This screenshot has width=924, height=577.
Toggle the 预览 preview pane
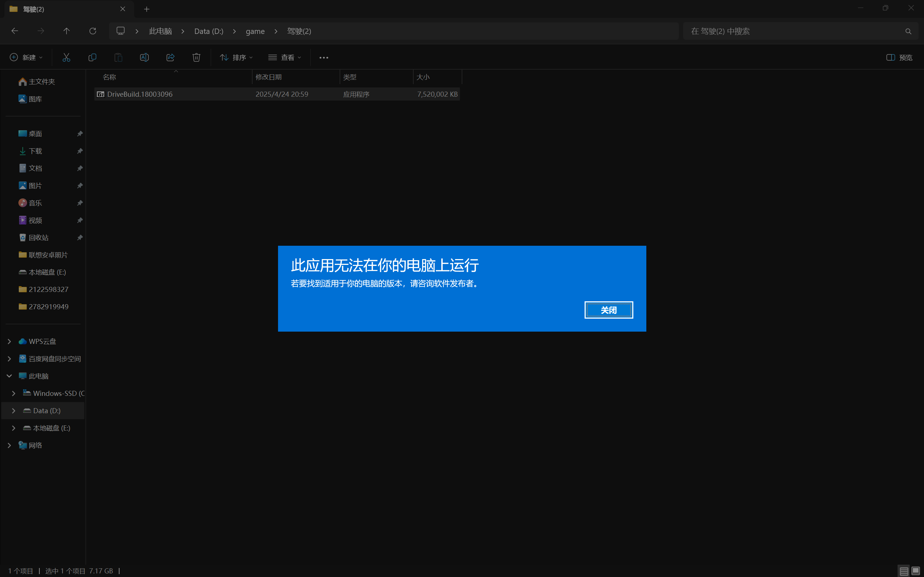(899, 57)
